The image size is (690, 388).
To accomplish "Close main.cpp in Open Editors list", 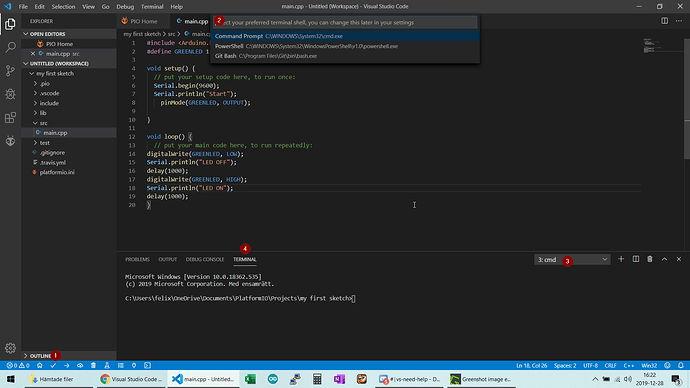I will 33,54.
